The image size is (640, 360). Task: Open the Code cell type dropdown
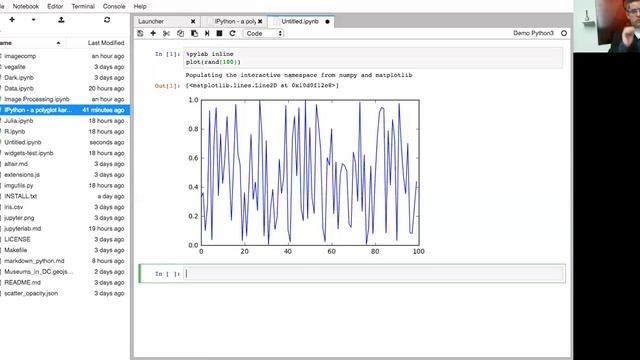pos(264,33)
